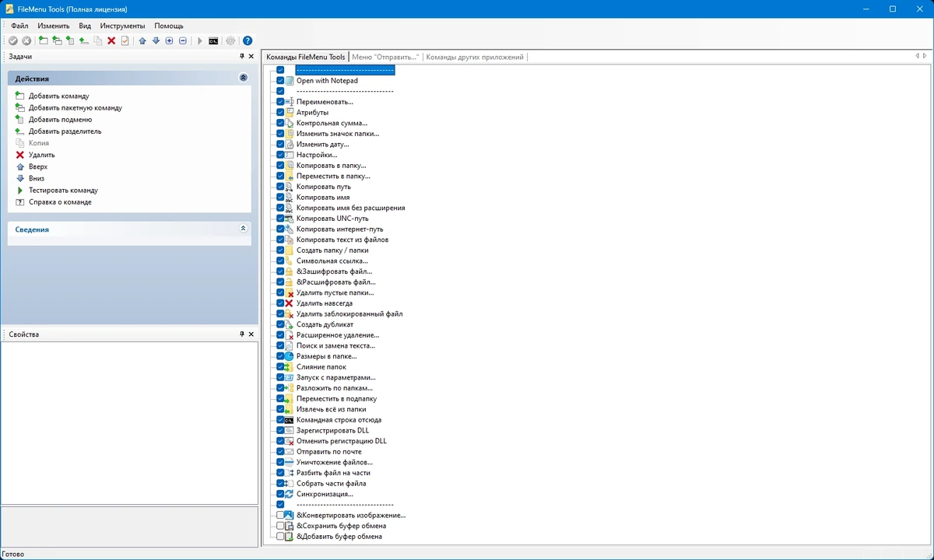This screenshot has width=934, height=560.
Task: Click the add command toolbar icon
Action: pyautogui.click(x=43, y=40)
